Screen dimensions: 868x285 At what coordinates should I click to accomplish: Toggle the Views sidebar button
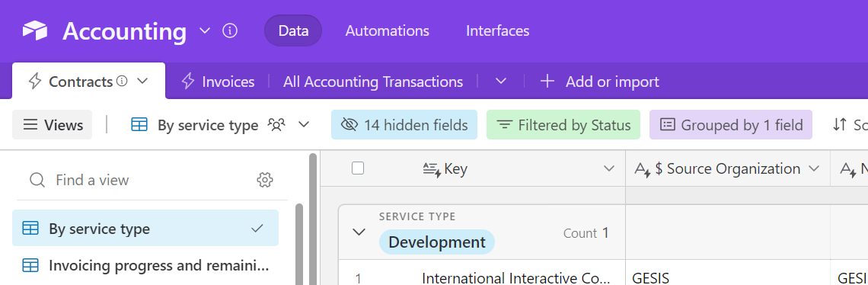[x=53, y=125]
